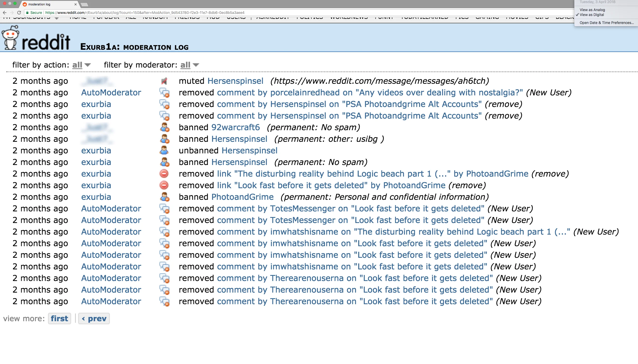Click the reddit alien logo
The height and width of the screenshot is (364, 638).
pos(10,37)
